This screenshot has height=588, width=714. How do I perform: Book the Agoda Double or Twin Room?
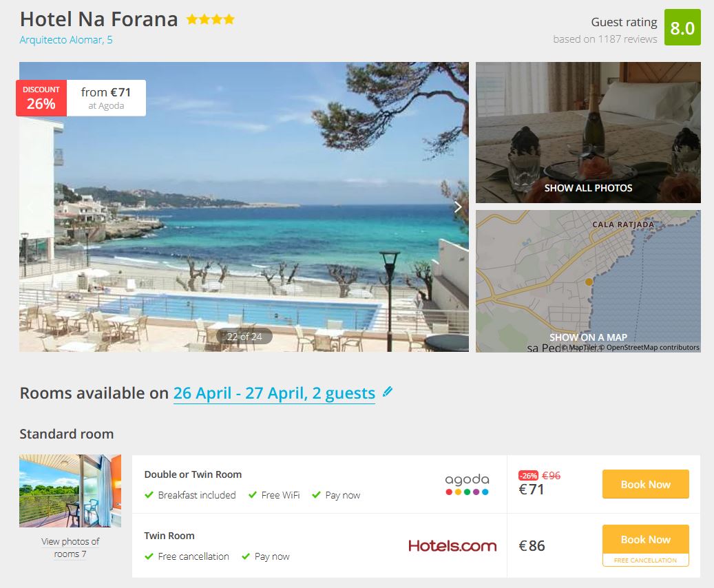pos(645,484)
